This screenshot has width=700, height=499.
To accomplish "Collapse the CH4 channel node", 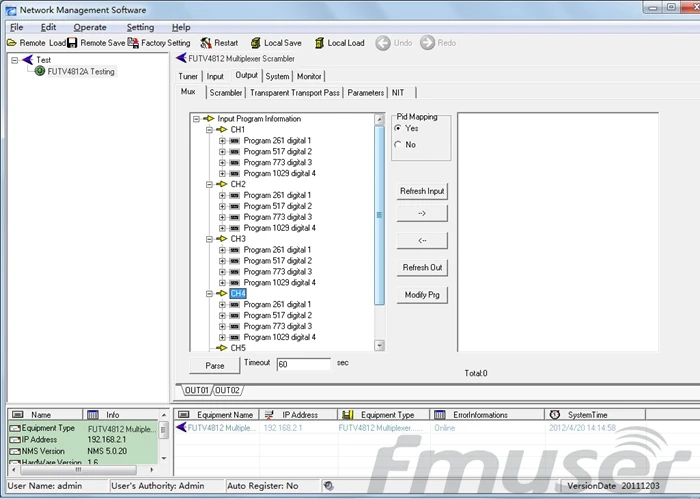I will tap(209, 294).
